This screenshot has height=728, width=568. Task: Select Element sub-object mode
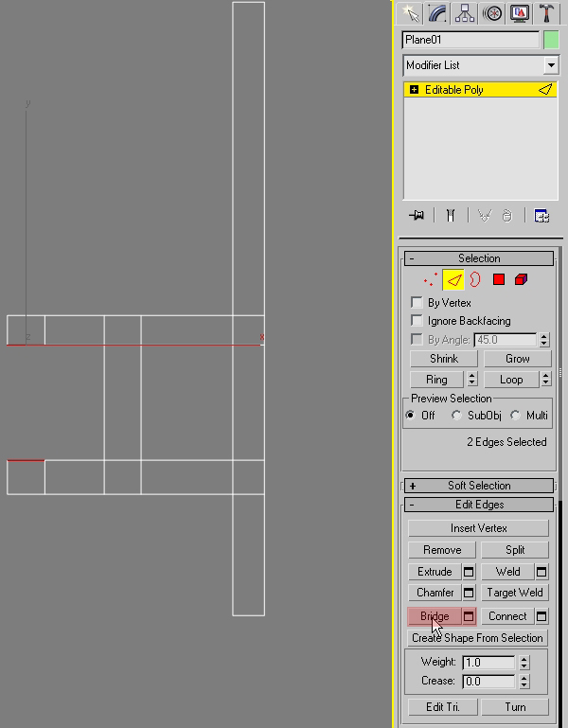point(520,279)
